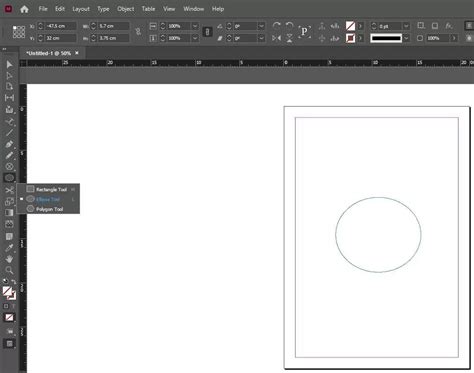Screen dimensions: 474x373
Task: Select the Note tool
Action: point(9,236)
